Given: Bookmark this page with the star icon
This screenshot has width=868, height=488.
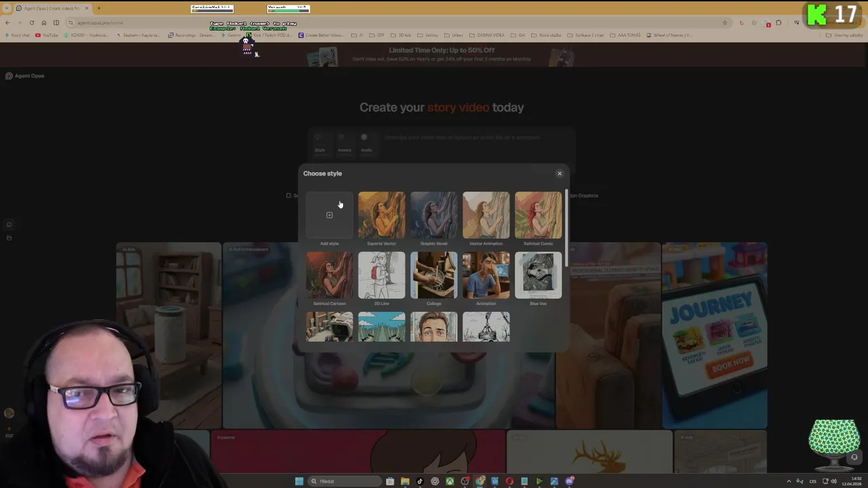Looking at the screenshot, I should pos(724,22).
